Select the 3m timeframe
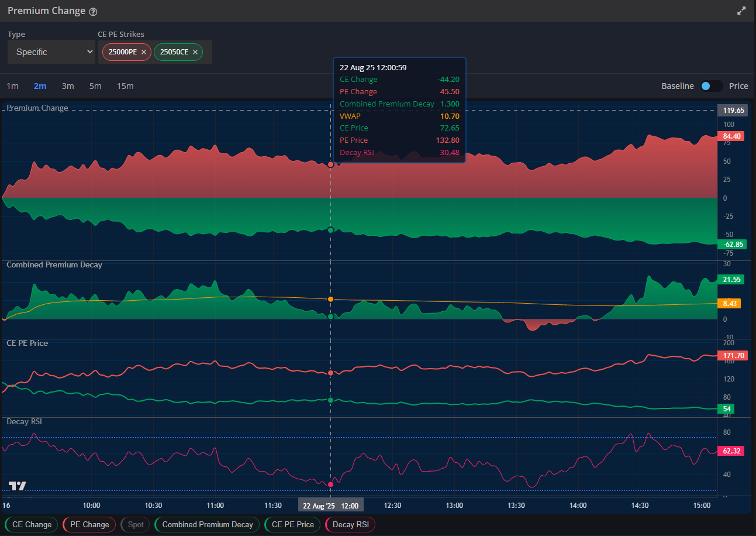The image size is (756, 536). (67, 85)
